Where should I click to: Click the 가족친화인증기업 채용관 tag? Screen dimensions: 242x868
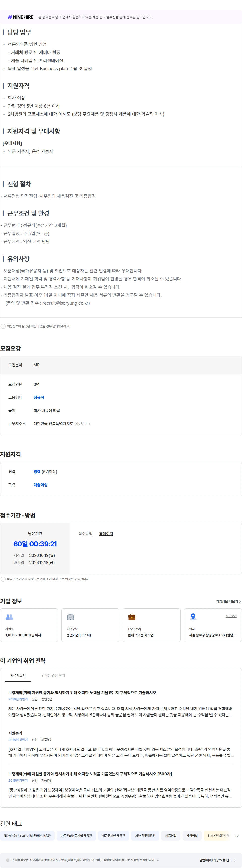pyautogui.click(x=76, y=836)
